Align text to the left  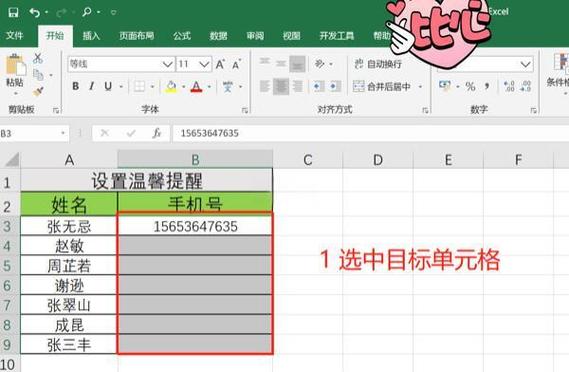pyautogui.click(x=265, y=86)
